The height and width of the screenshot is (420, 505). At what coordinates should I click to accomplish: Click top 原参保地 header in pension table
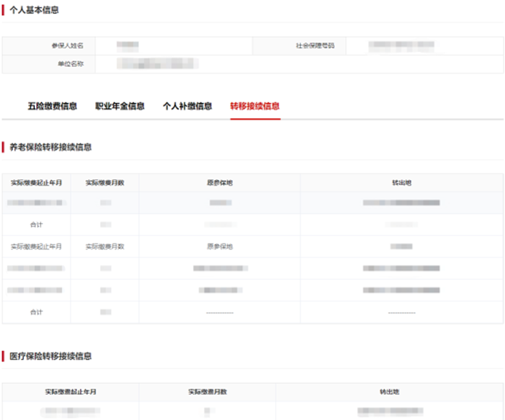(x=220, y=183)
